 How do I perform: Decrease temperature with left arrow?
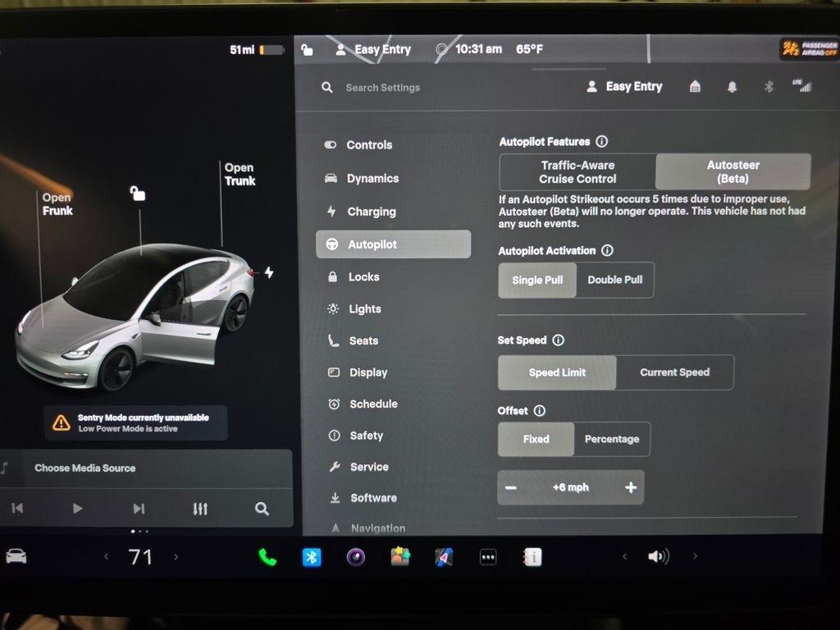click(106, 557)
